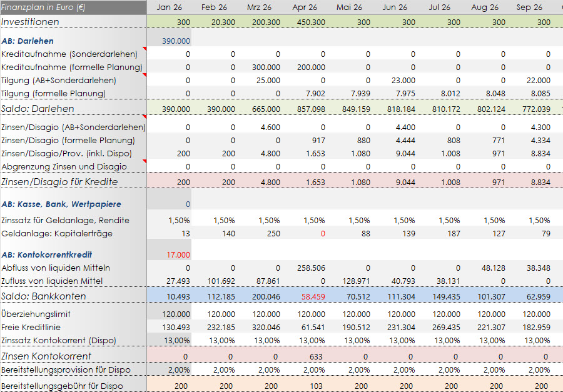Edit the red AB: Kontokorrentkredit value 17.000
This screenshot has width=563, height=392.
(178, 254)
